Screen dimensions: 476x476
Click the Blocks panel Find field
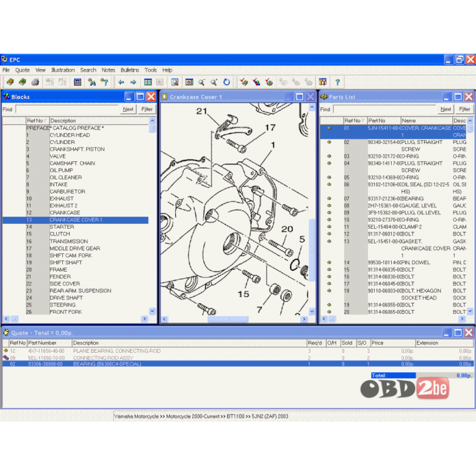tap(67, 109)
